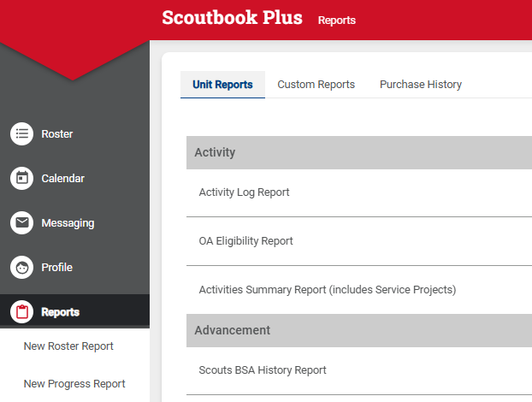Switch to the Unit Reports tab
Image resolution: width=532 pixels, height=402 pixels.
(x=222, y=85)
